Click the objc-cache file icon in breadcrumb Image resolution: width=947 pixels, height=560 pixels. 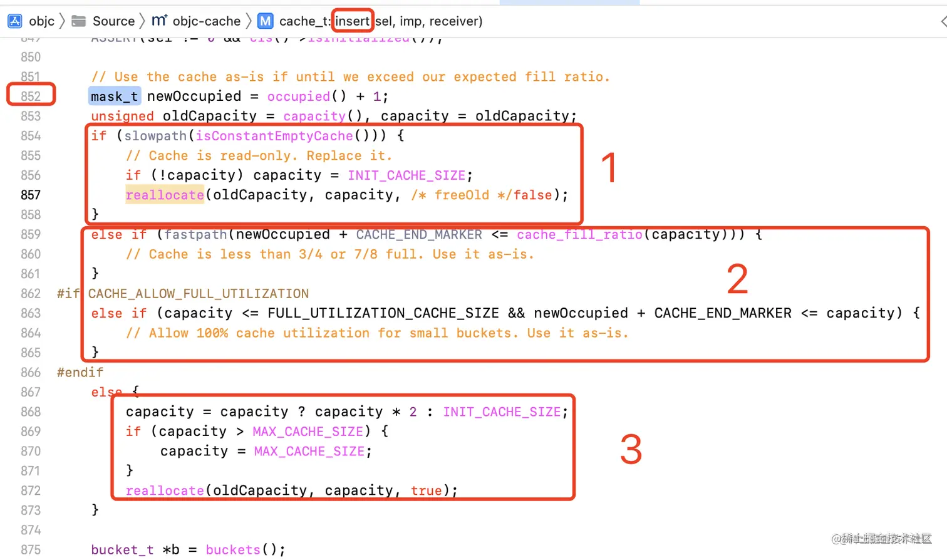click(x=159, y=21)
